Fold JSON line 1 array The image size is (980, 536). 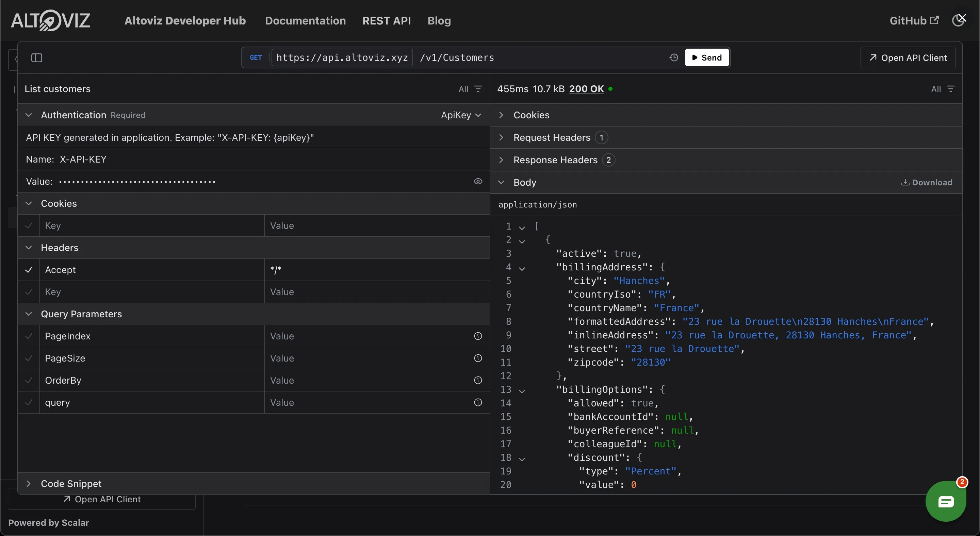pos(522,228)
